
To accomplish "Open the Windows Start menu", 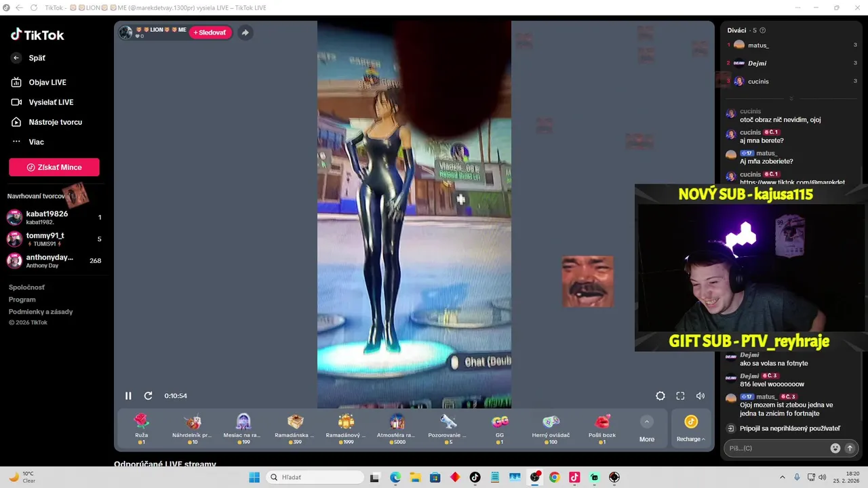I will tap(254, 477).
